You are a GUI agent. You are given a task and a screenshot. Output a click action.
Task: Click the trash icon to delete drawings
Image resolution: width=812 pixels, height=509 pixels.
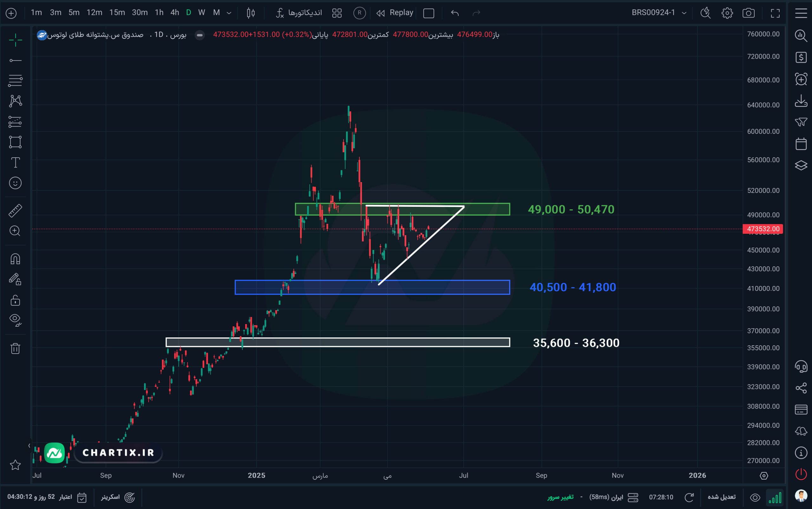[15, 348]
